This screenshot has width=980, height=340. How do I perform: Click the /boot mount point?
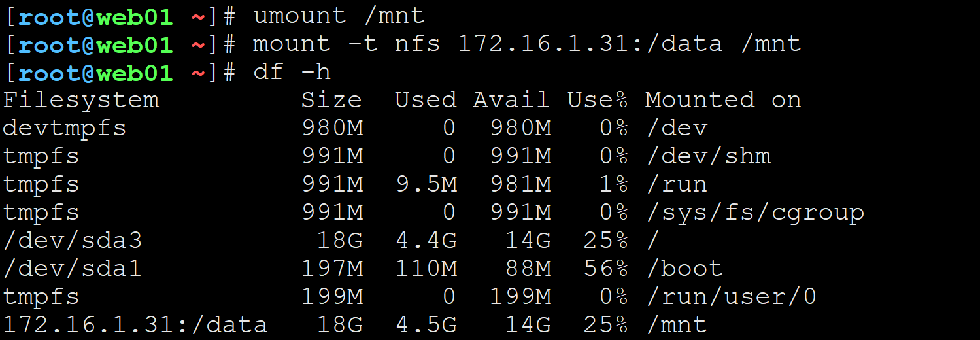pos(684,269)
